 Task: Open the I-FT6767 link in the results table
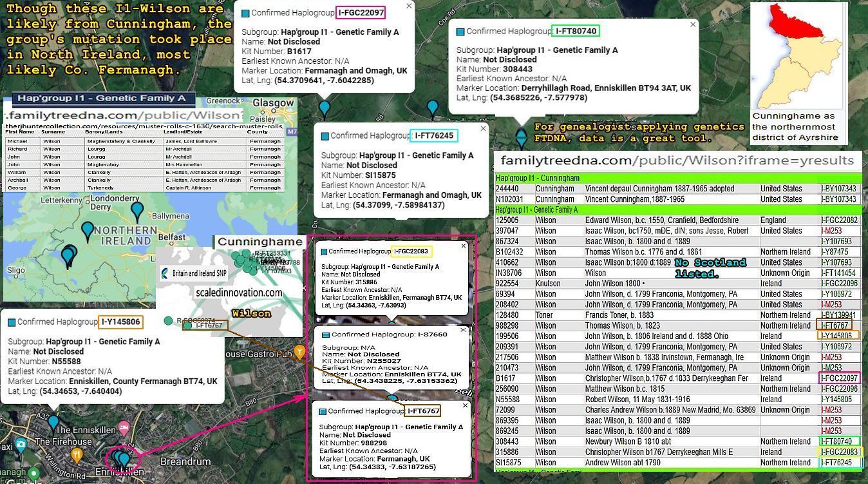click(835, 325)
